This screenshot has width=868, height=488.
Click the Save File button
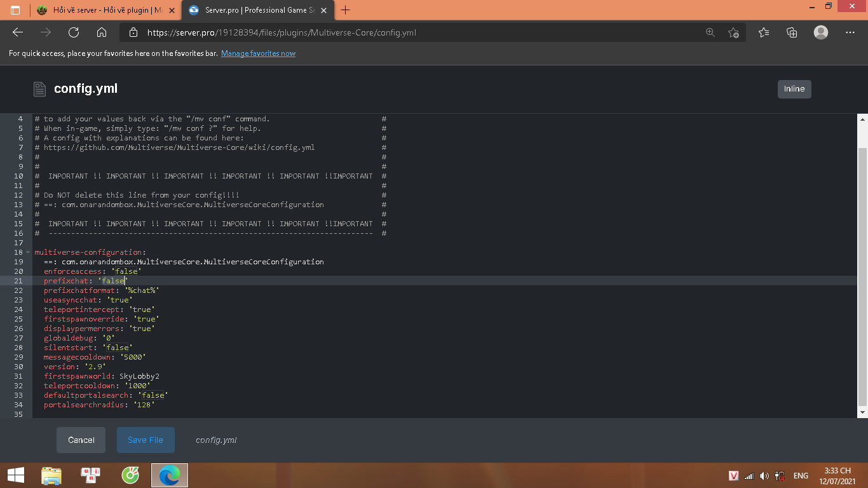[x=146, y=440]
